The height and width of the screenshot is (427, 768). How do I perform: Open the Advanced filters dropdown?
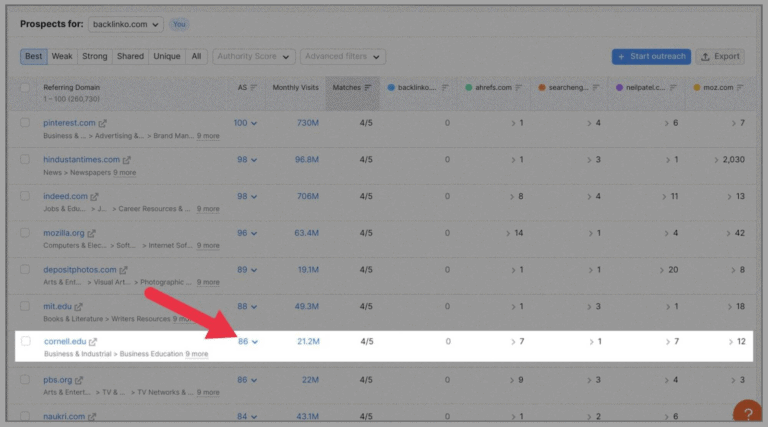342,56
